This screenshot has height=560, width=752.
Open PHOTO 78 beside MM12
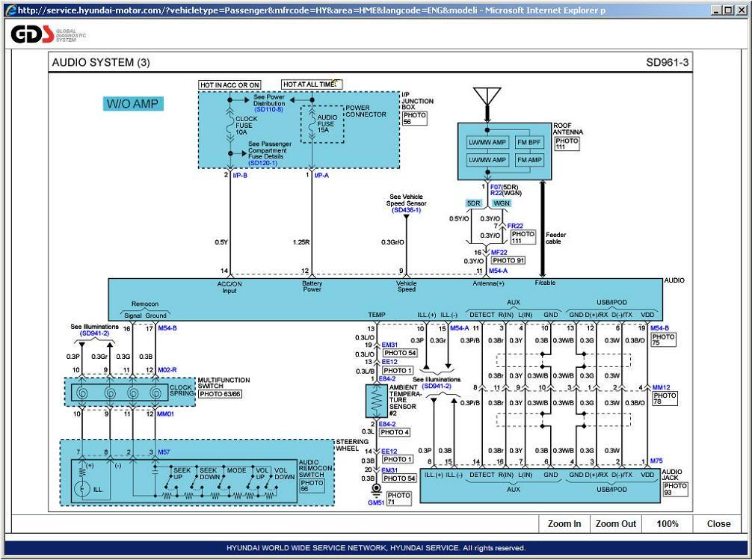(665, 399)
